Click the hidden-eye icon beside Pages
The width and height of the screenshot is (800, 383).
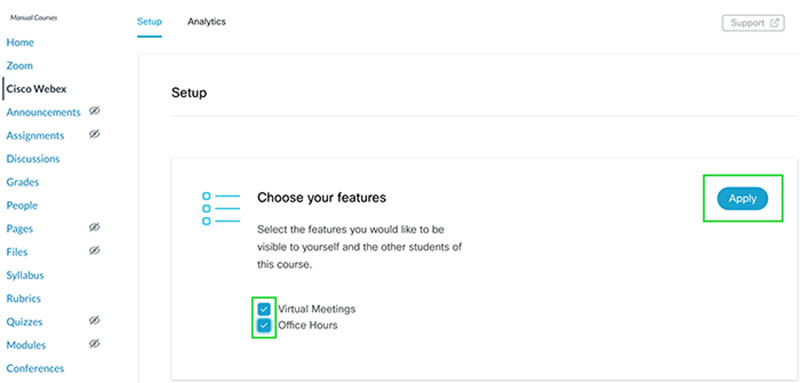coord(94,227)
